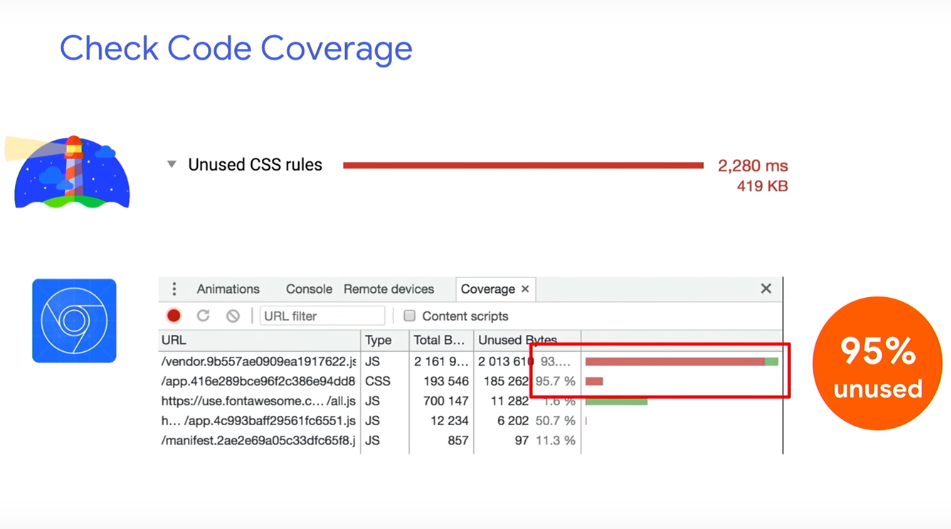Viewport: 951px width, 529px height.
Task: Click the URL filter input field
Action: point(322,315)
